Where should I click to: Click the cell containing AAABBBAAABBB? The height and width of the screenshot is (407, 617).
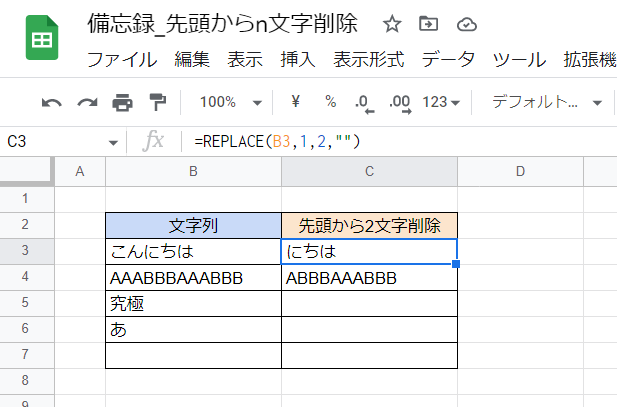[x=193, y=278]
